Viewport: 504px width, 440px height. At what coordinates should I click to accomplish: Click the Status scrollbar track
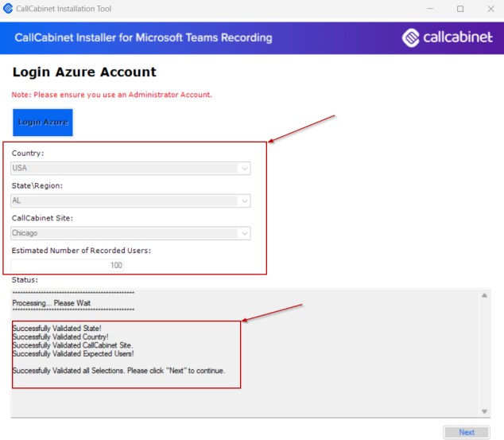point(484,354)
